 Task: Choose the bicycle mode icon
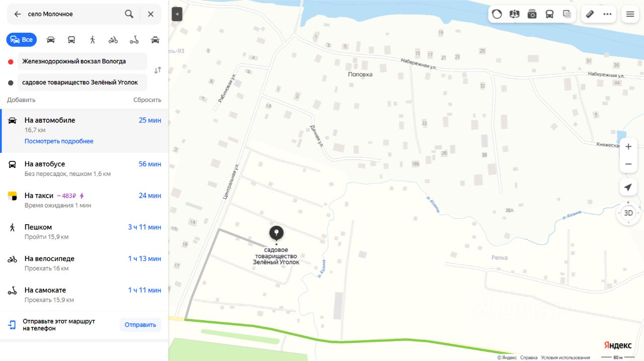click(113, 40)
